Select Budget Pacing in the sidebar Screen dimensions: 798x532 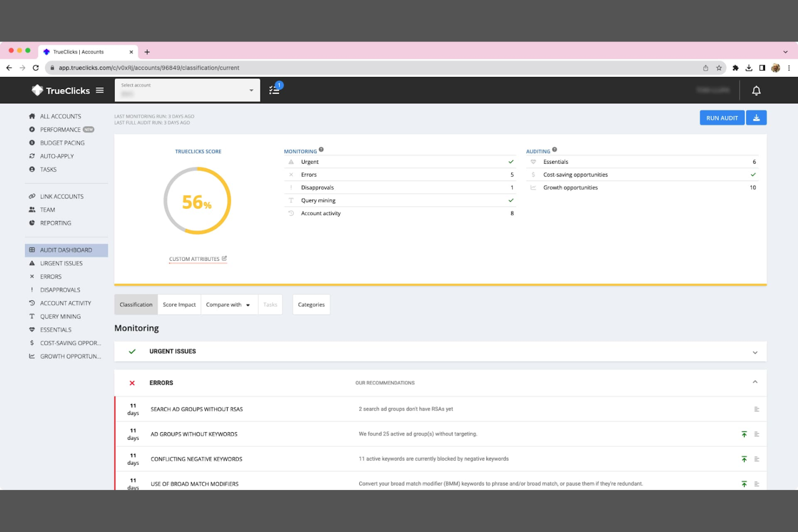pos(62,142)
